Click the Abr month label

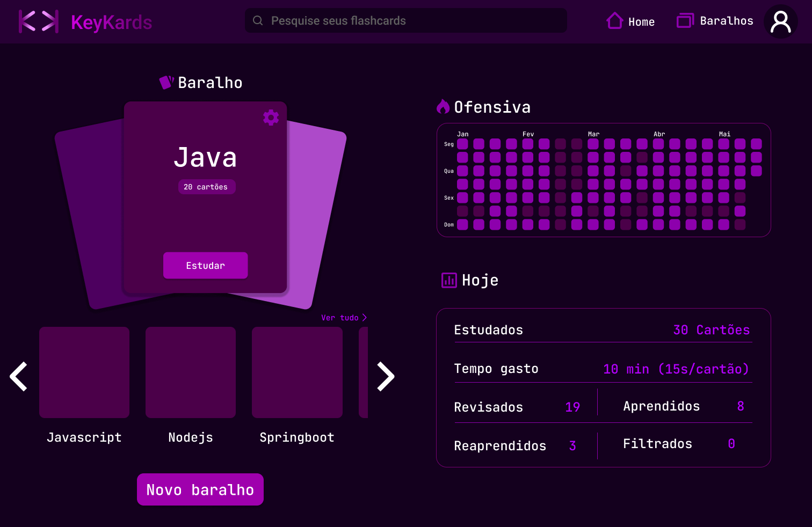pyautogui.click(x=659, y=134)
